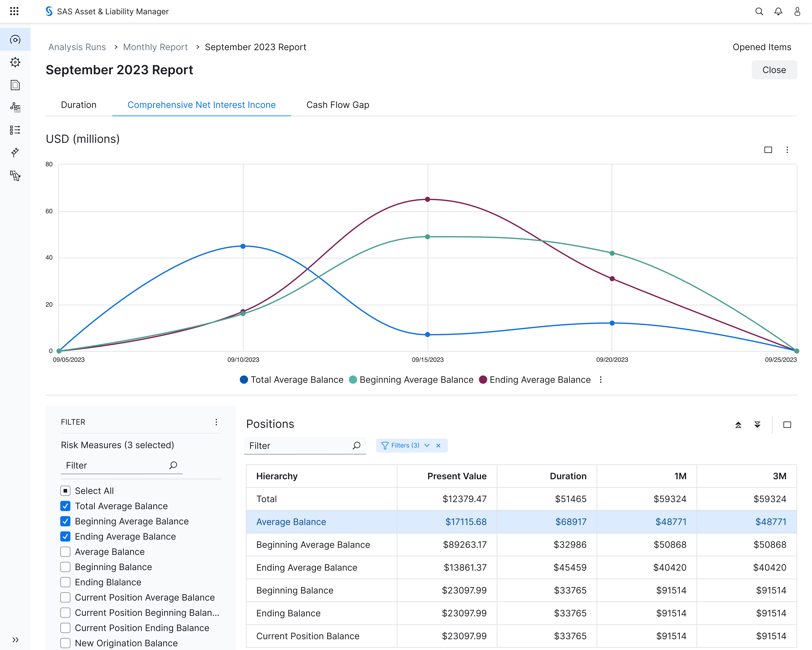Uncheck Total Average Balance checkbox

tap(65, 506)
